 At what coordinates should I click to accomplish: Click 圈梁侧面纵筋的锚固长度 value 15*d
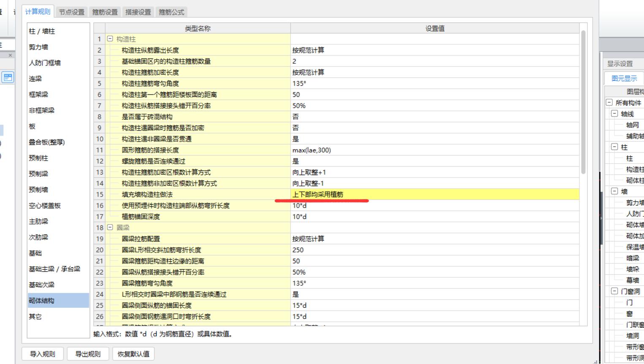coord(435,305)
